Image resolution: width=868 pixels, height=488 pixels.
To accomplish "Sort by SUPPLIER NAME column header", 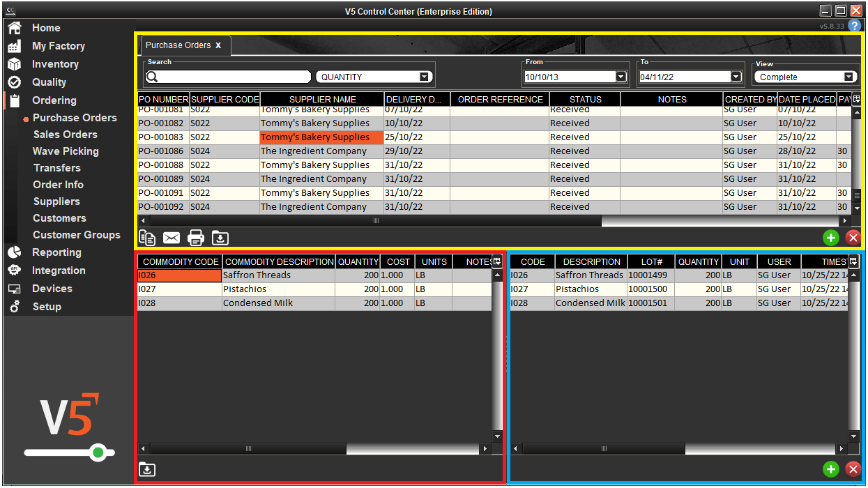I will click(322, 100).
